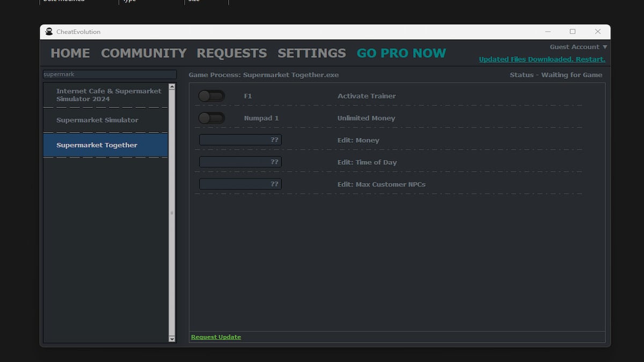Select Supermarket Simulator in game list
The width and height of the screenshot is (644, 362).
point(97,120)
